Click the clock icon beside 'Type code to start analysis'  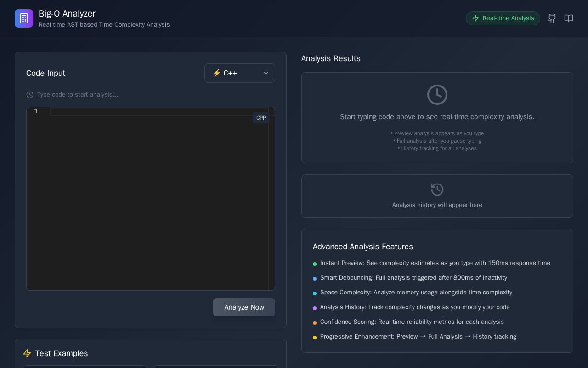(x=30, y=95)
